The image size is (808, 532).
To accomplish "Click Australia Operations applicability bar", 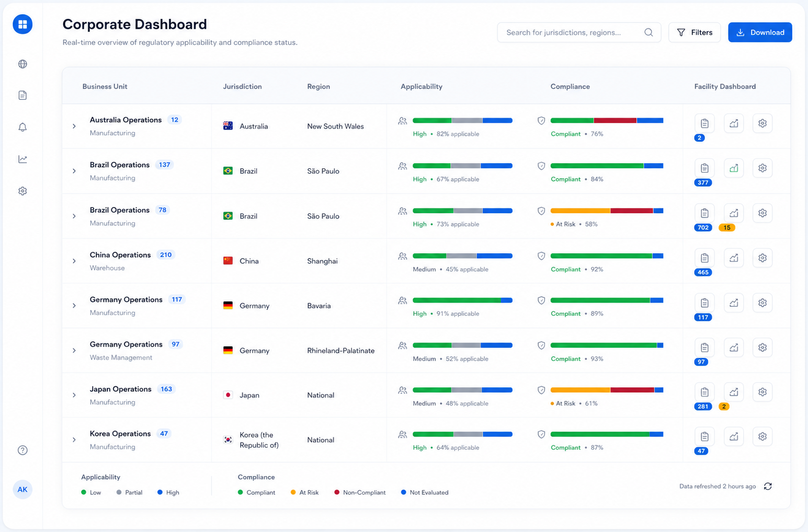I will (462, 121).
